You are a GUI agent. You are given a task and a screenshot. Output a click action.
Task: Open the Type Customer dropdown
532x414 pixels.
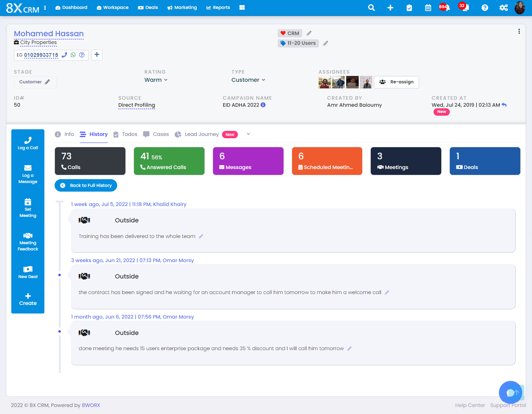248,80
